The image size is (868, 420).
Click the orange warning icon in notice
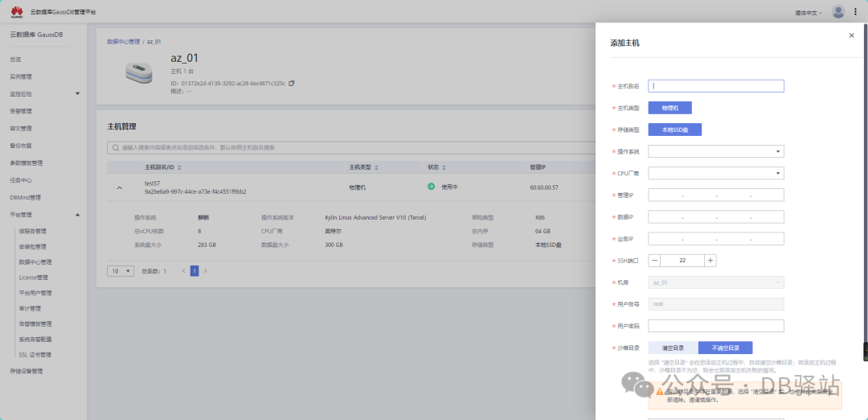click(659, 391)
